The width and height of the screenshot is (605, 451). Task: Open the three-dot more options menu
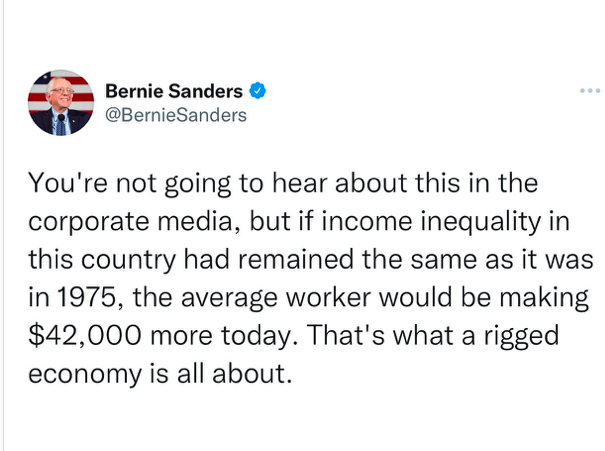click(x=590, y=91)
